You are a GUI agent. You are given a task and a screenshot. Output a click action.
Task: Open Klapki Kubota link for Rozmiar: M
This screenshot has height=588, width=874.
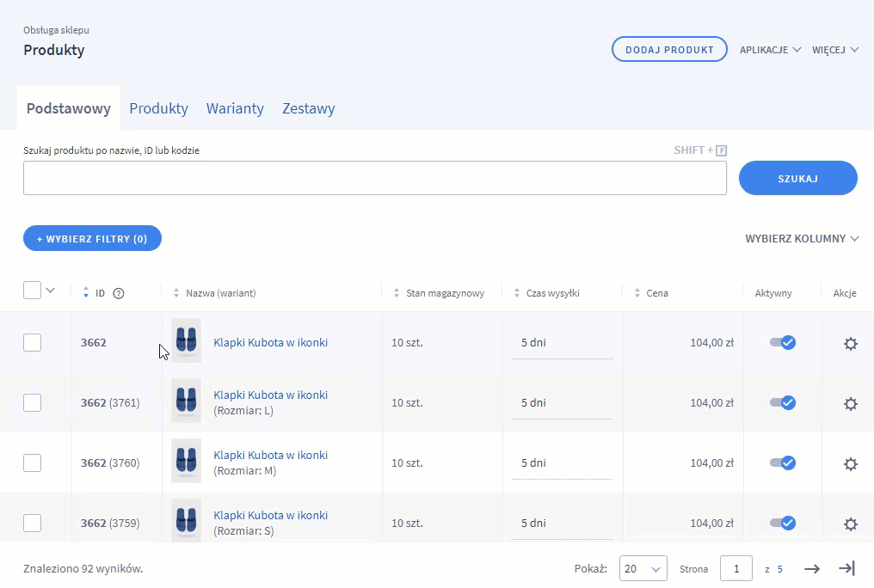270,455
